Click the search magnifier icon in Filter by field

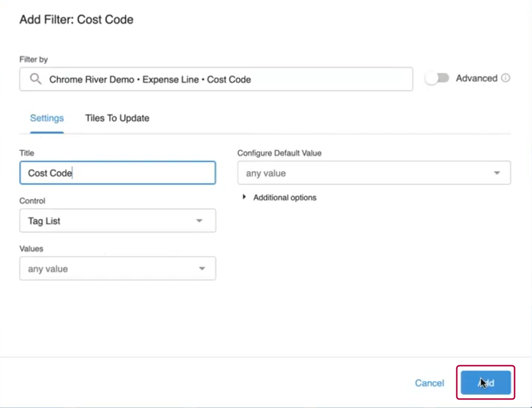[x=34, y=79]
